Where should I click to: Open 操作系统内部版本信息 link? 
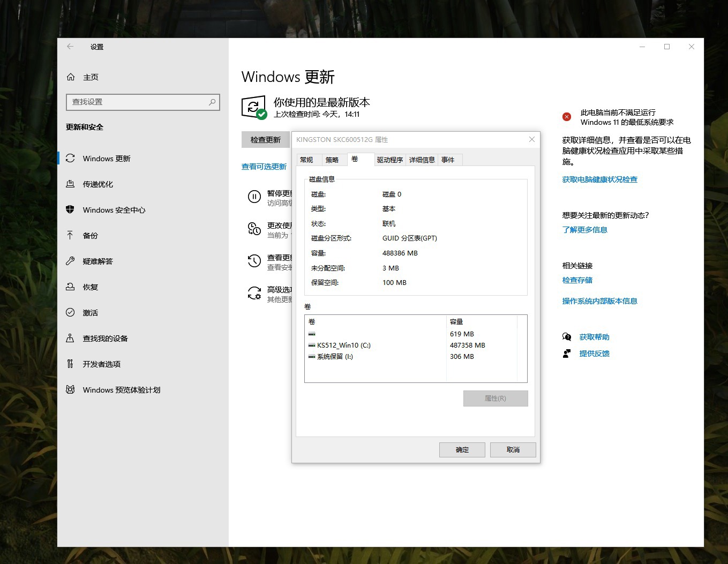coord(600,301)
